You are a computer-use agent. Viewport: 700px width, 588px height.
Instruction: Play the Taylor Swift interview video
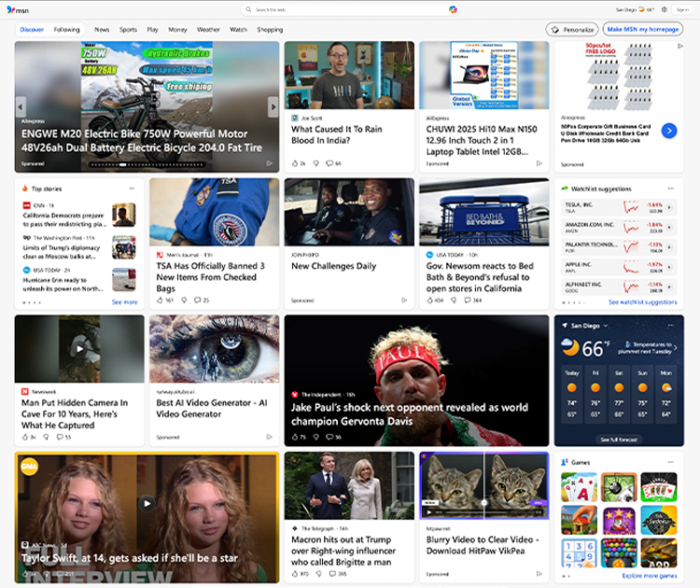147,503
